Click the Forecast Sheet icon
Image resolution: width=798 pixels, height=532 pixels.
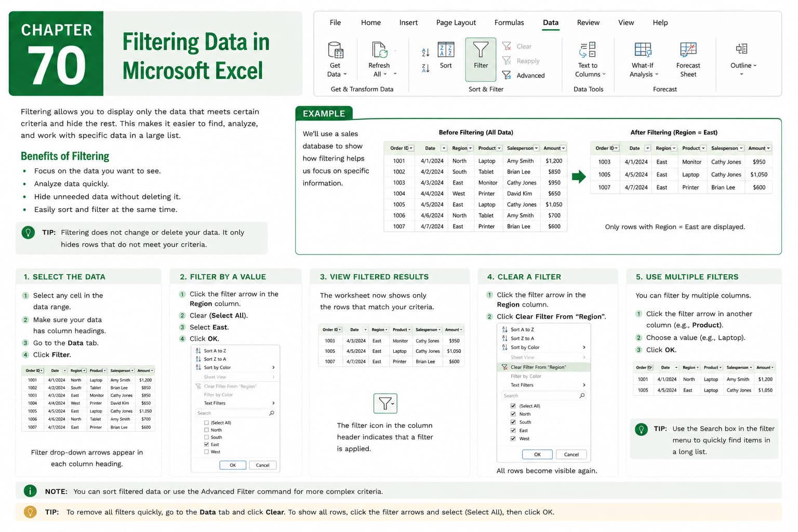pos(688,50)
